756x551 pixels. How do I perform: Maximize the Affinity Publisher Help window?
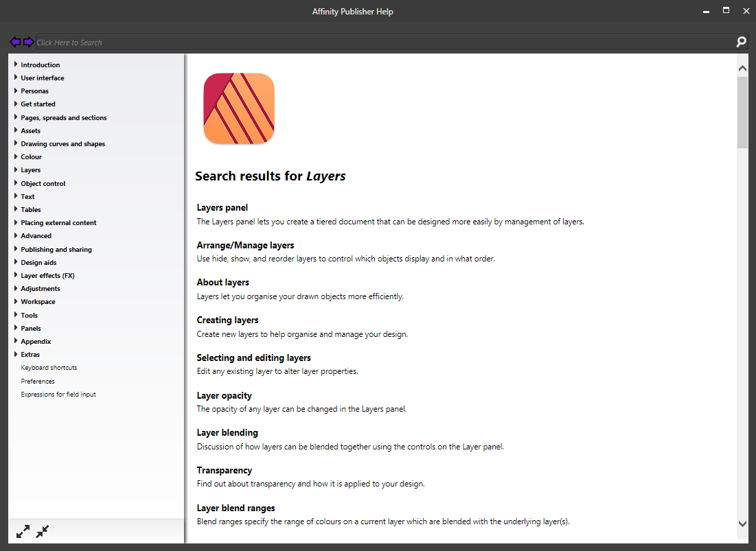[726, 10]
